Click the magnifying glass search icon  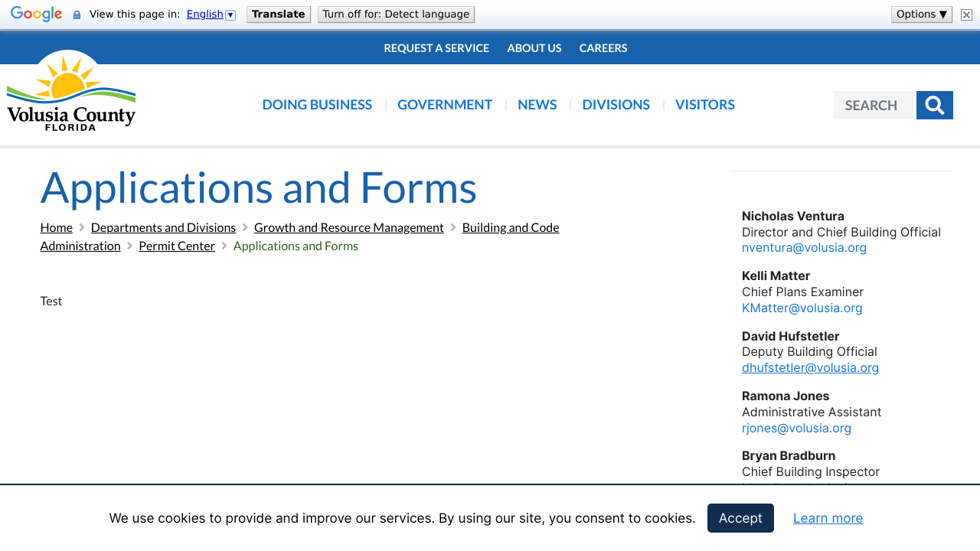934,106
